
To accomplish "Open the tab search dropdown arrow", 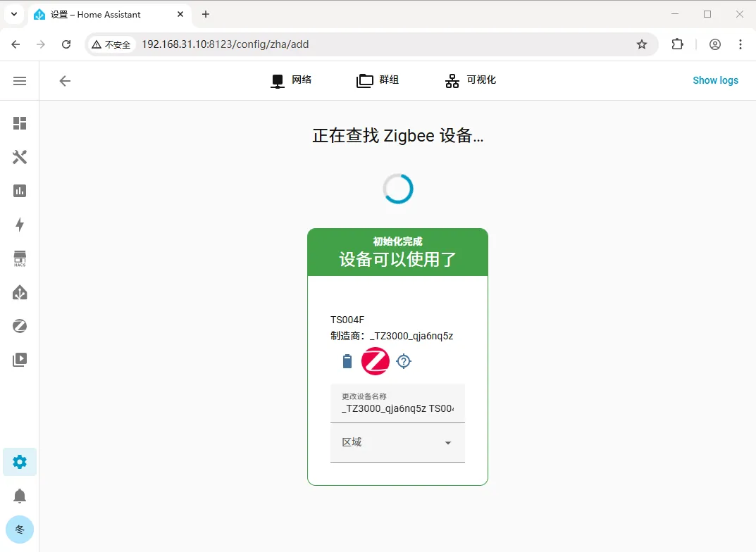I will 14,15.
